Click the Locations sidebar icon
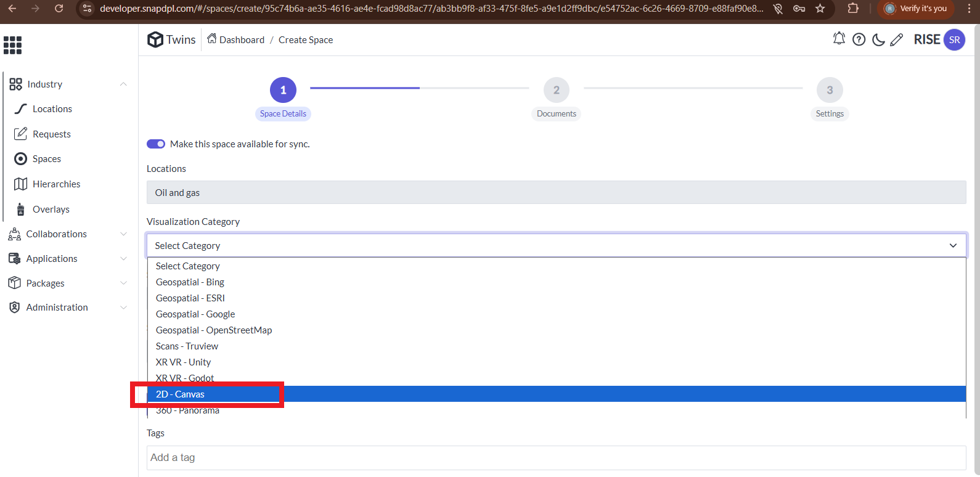 [21, 109]
